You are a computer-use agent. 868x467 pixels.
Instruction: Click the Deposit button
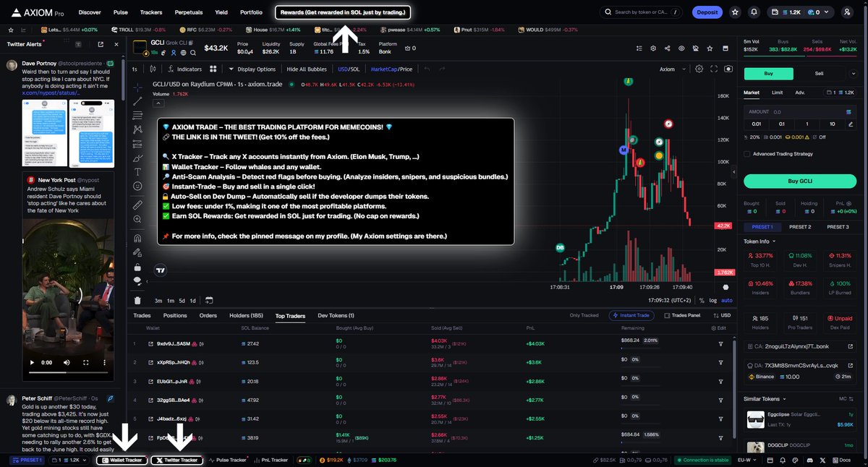[x=707, y=12]
